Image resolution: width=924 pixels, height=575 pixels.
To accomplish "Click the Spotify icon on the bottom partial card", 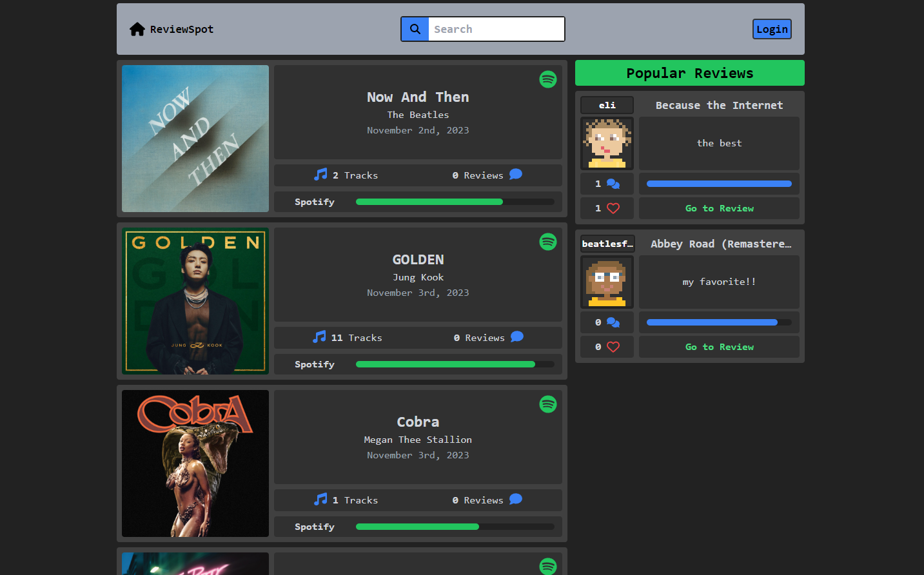I will pos(548,566).
